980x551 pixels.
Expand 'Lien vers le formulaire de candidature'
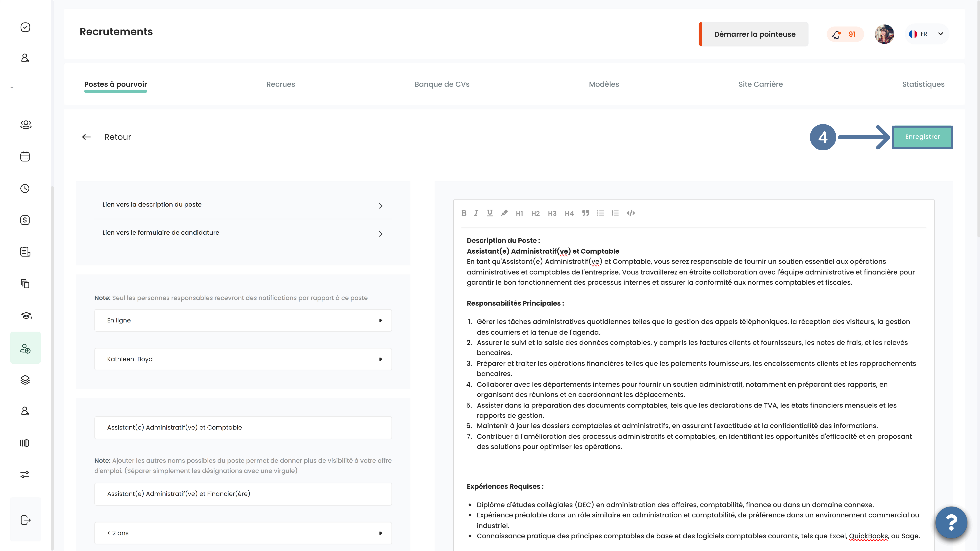click(x=243, y=233)
